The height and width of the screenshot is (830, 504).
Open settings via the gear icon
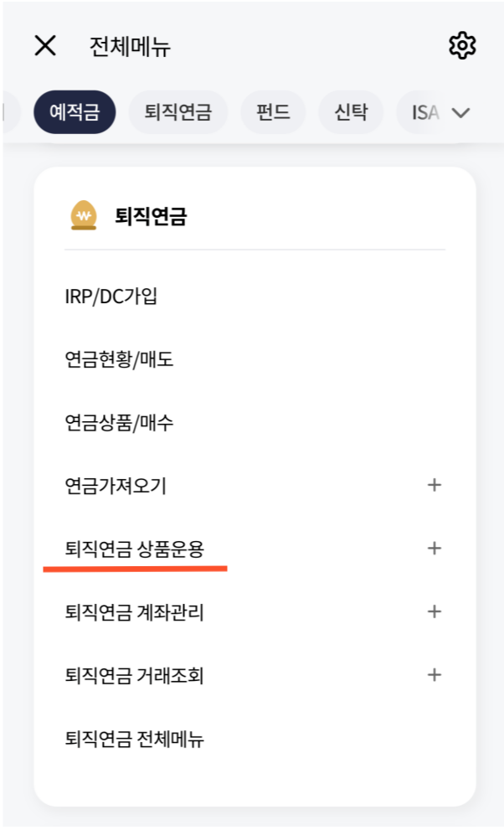[x=460, y=46]
